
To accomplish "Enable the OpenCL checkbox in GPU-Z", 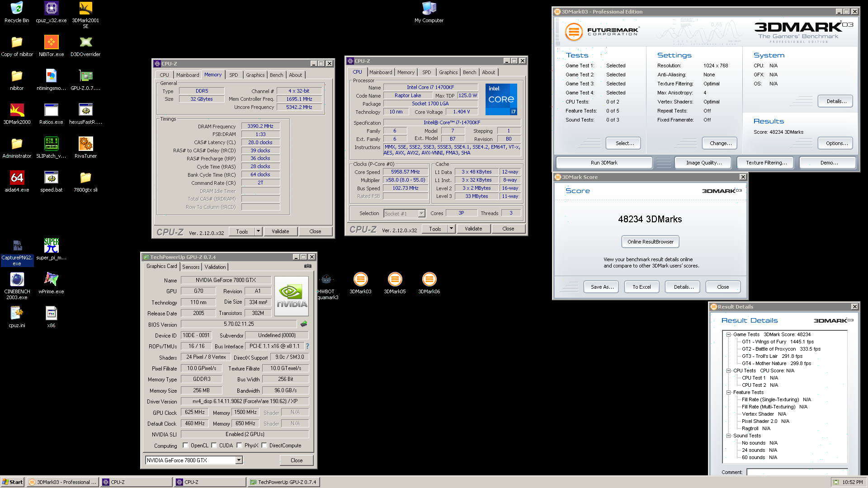I will tap(185, 446).
